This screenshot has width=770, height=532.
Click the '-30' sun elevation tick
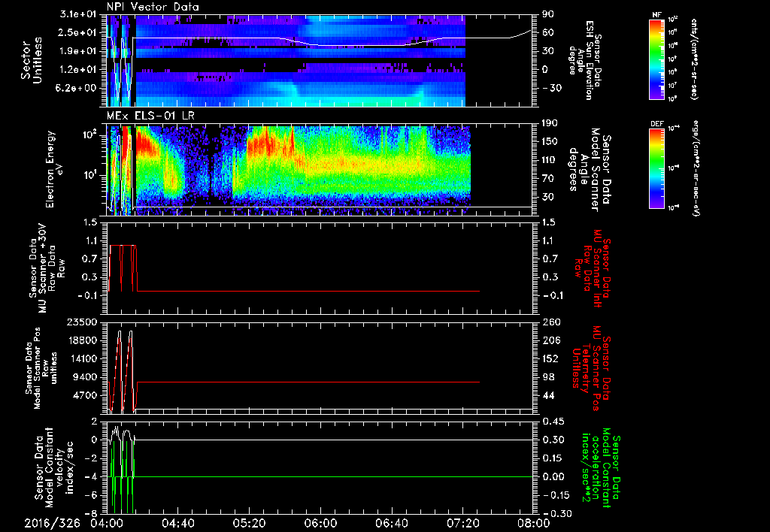pyautogui.click(x=551, y=88)
